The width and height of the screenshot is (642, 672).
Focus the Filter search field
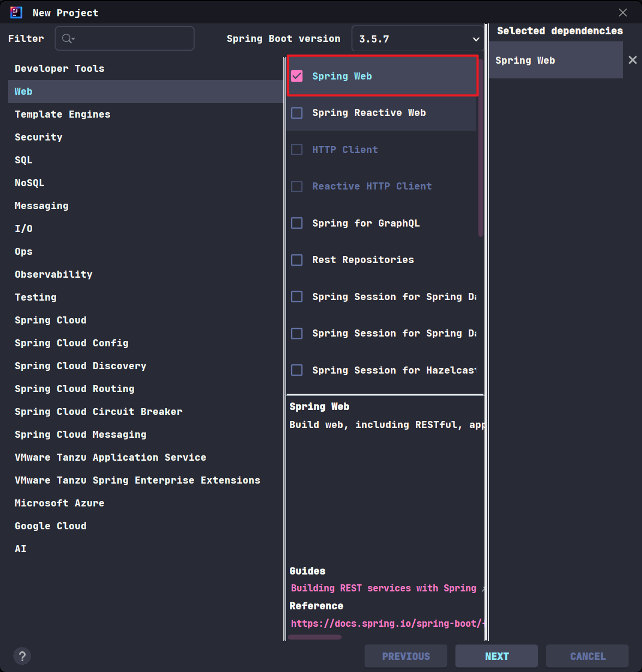[x=124, y=39]
